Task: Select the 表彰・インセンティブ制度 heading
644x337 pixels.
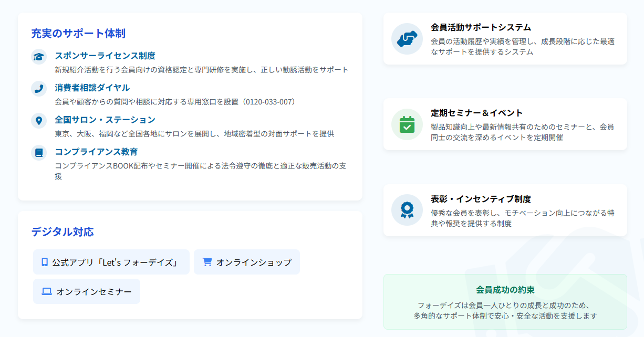Action: 481,199
